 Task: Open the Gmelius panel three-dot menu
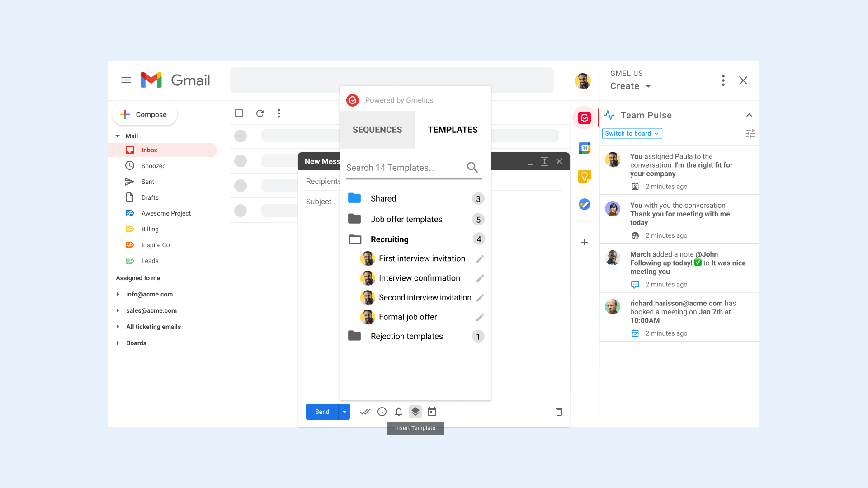tap(723, 80)
